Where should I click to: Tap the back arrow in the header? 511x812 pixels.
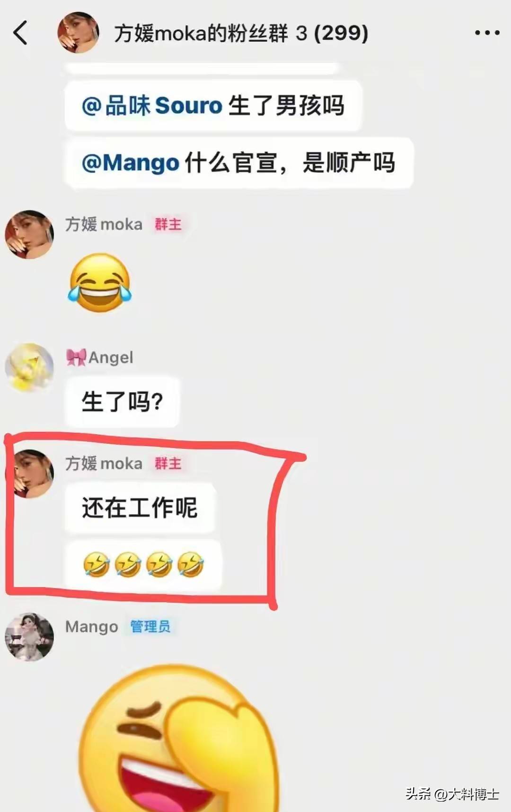[20, 33]
